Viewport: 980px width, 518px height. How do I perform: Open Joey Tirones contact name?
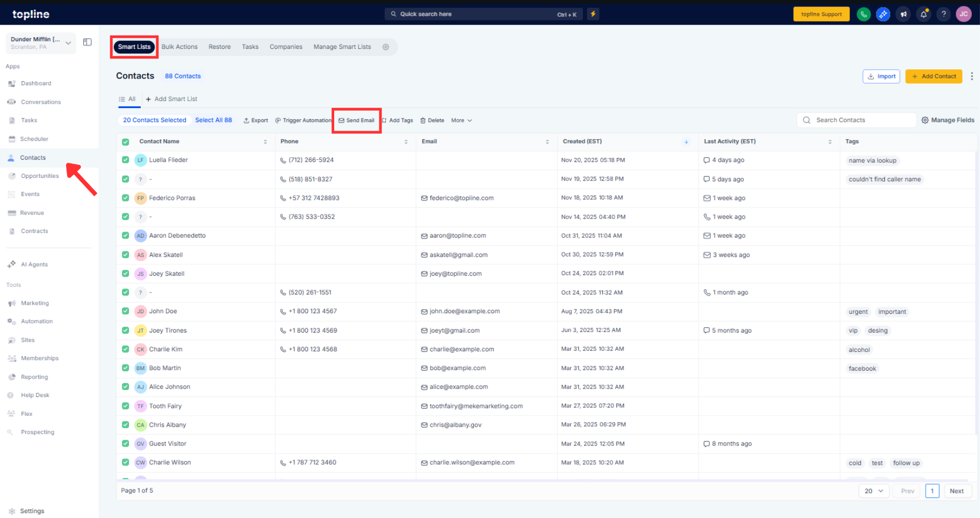click(x=168, y=330)
